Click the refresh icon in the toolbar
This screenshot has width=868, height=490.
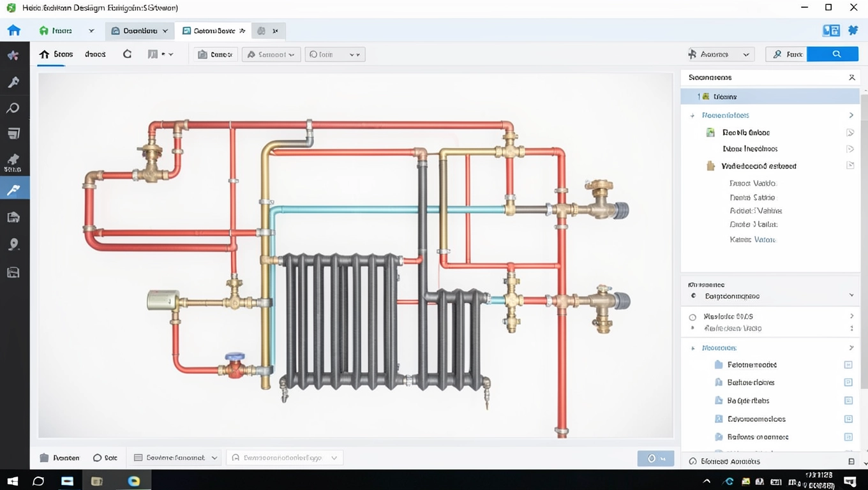click(x=127, y=54)
